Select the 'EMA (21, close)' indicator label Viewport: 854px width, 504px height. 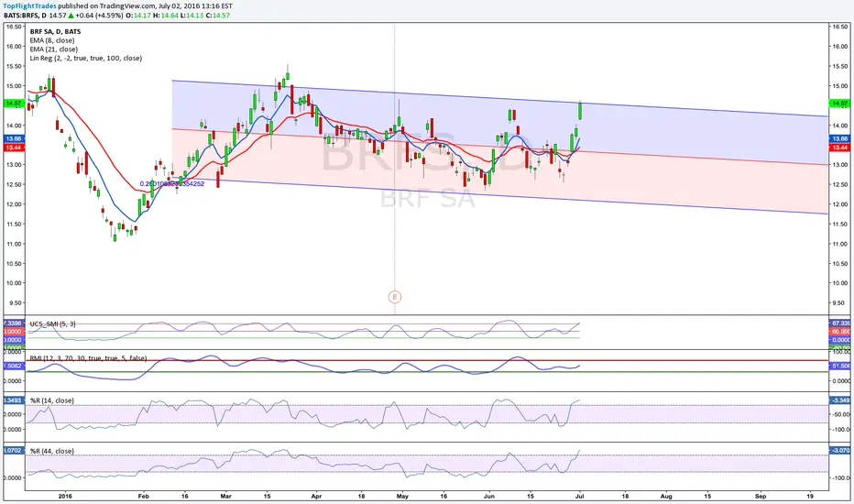pos(54,49)
